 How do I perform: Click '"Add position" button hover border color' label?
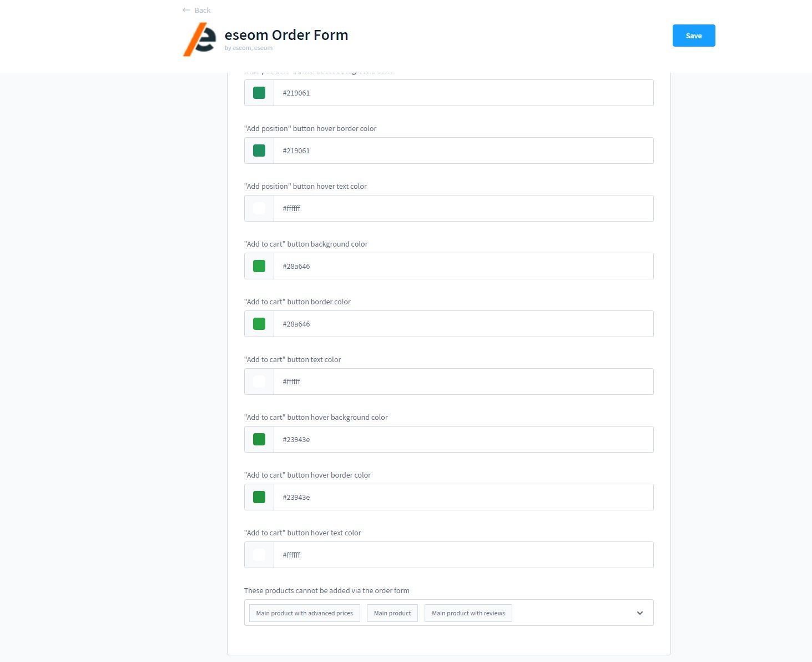(310, 128)
